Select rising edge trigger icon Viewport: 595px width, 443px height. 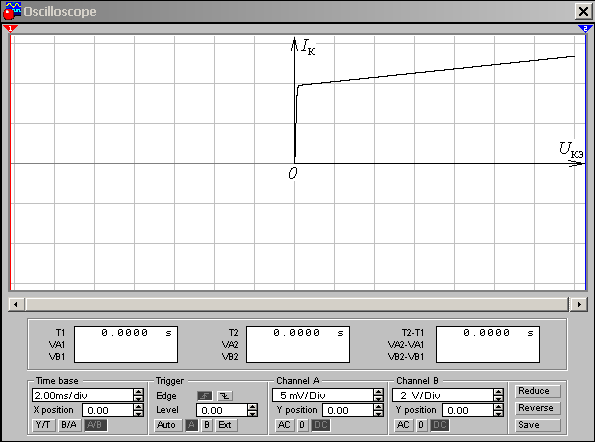(205, 396)
